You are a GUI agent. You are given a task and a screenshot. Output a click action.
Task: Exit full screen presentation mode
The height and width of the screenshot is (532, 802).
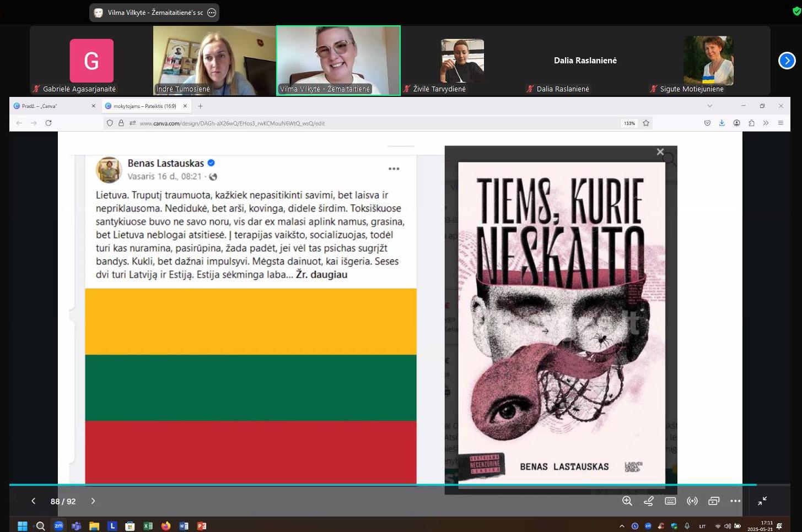coord(762,501)
